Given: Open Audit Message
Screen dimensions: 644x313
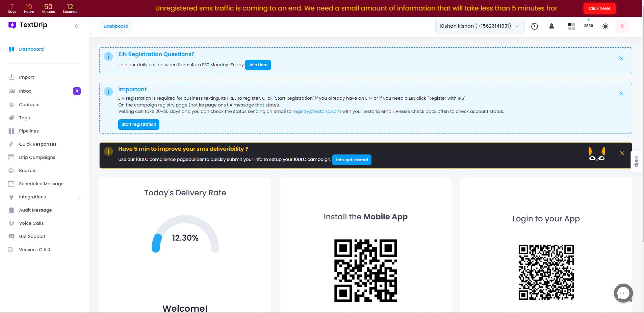Looking at the screenshot, I should click(35, 210).
